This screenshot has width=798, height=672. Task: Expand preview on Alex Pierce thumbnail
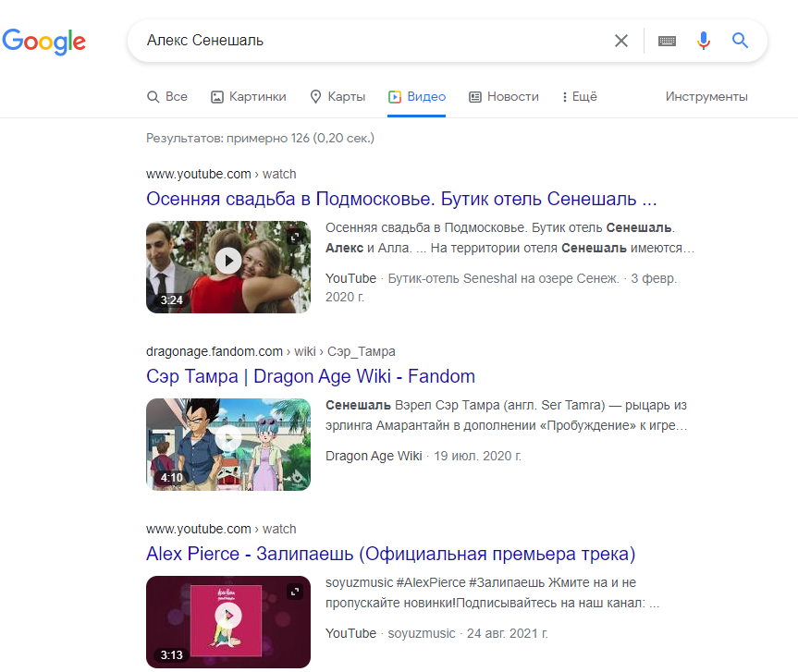pyautogui.click(x=295, y=592)
